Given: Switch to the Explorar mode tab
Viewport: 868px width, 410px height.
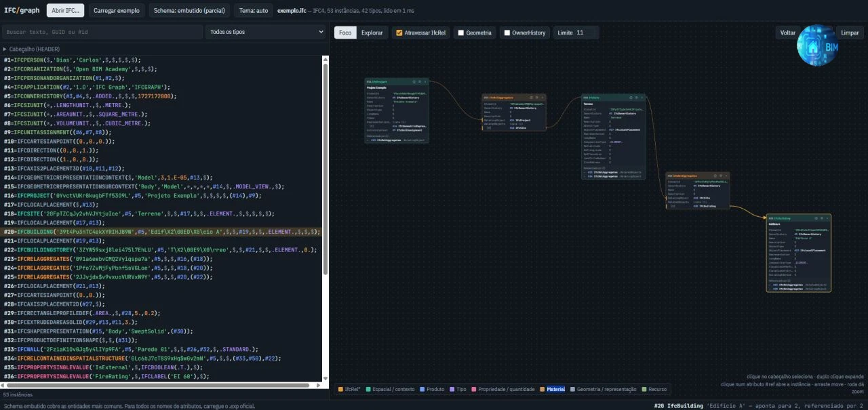Looking at the screenshot, I should 372,33.
